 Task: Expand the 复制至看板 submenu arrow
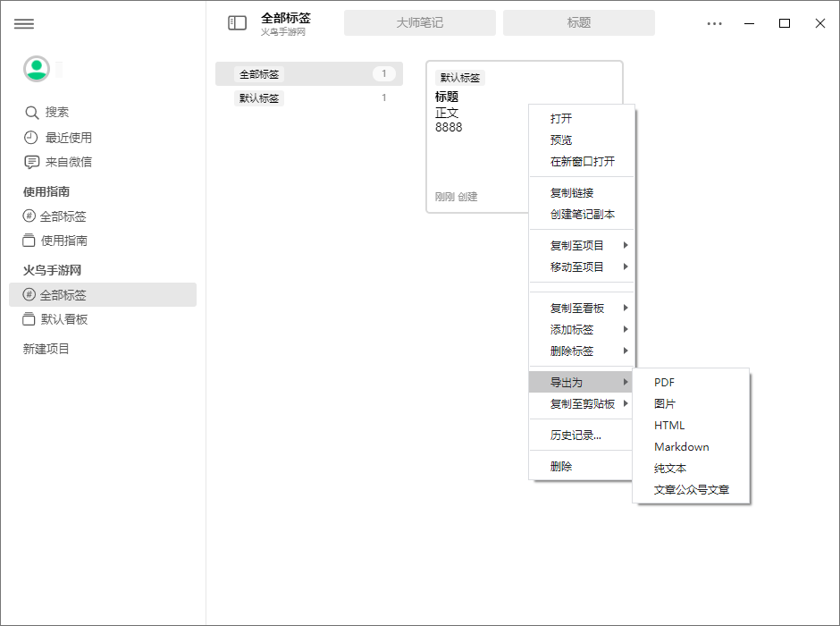(x=626, y=309)
